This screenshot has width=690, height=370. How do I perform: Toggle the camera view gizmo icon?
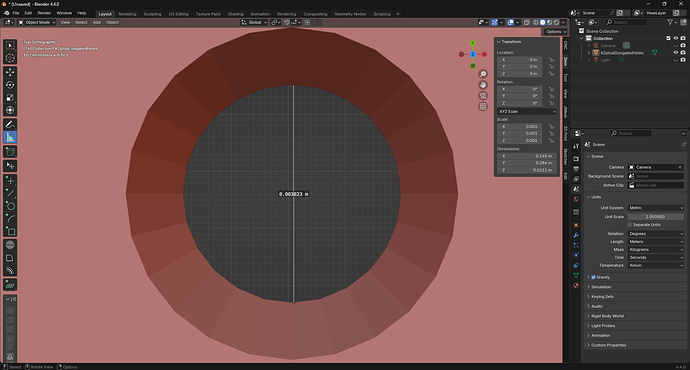pos(483,95)
